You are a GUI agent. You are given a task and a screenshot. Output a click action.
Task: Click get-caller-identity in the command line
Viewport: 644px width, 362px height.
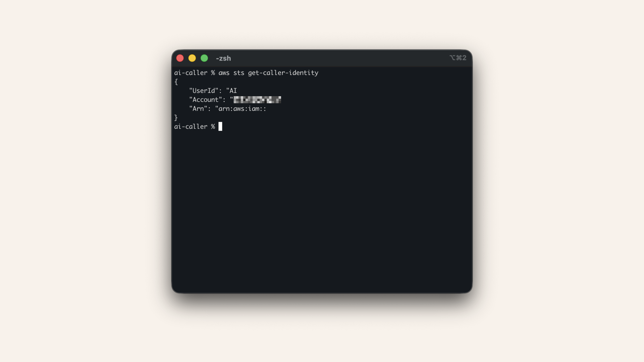point(283,73)
